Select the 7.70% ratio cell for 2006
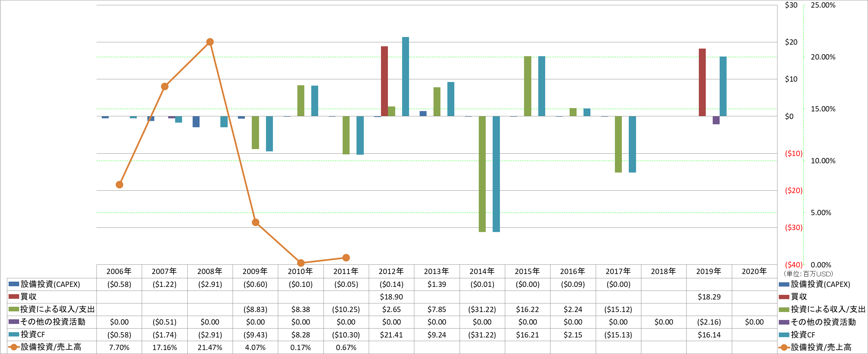This screenshot has height=354, width=868. (x=119, y=347)
